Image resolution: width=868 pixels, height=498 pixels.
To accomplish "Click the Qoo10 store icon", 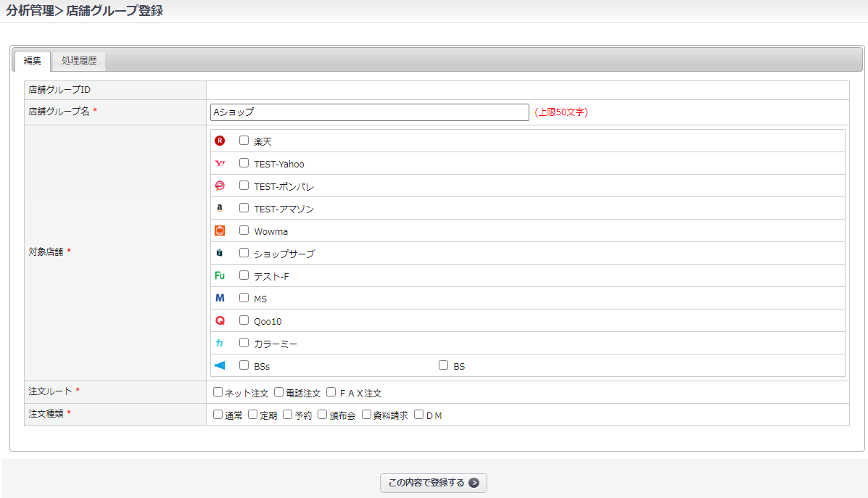I will pos(220,320).
